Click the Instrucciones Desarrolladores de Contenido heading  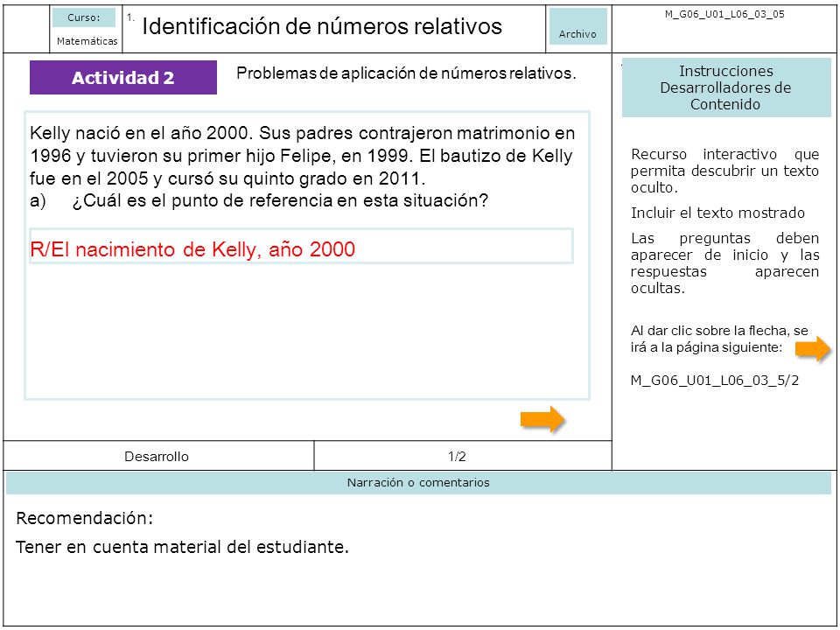tap(726, 87)
